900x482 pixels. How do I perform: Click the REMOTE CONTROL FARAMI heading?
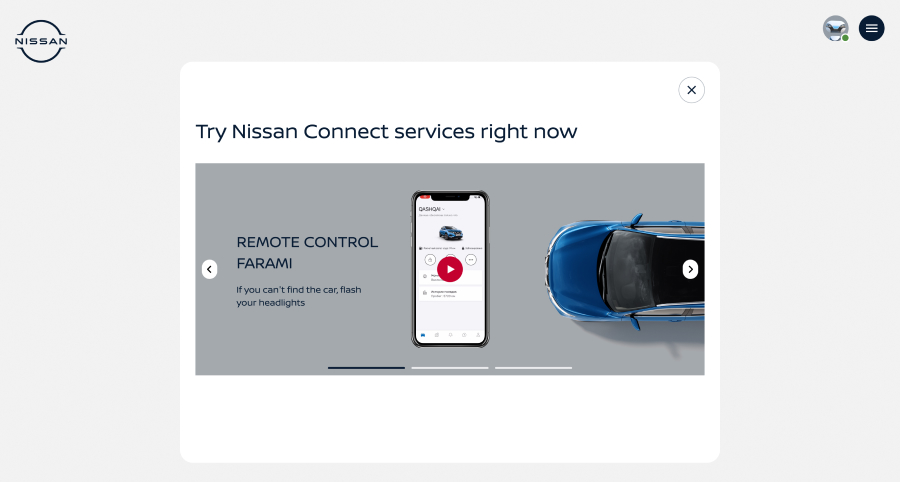pos(307,252)
